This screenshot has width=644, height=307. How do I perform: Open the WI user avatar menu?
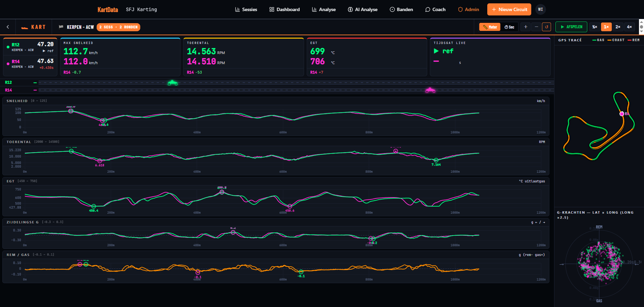[540, 9]
